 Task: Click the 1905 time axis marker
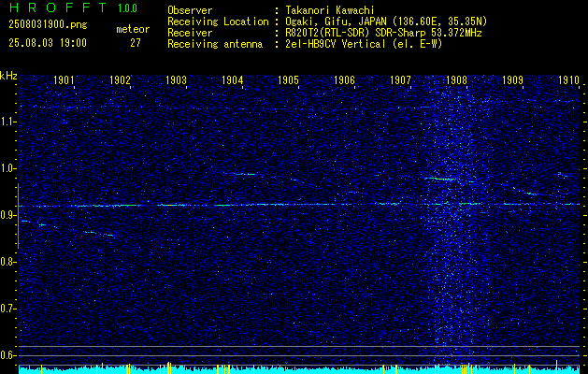[288, 79]
